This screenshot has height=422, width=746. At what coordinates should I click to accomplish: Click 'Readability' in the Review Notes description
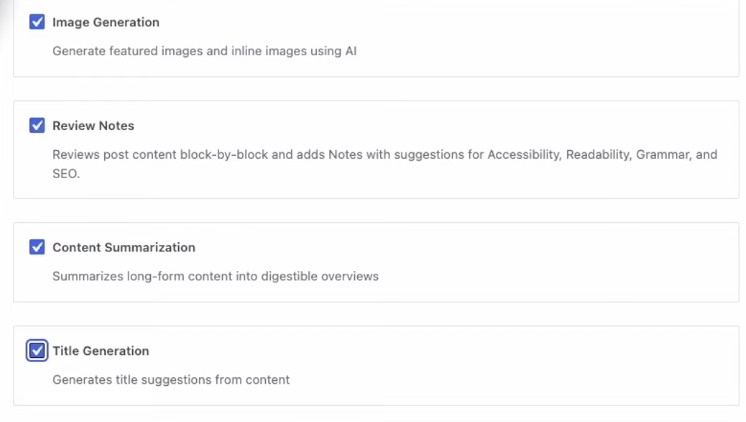point(598,155)
